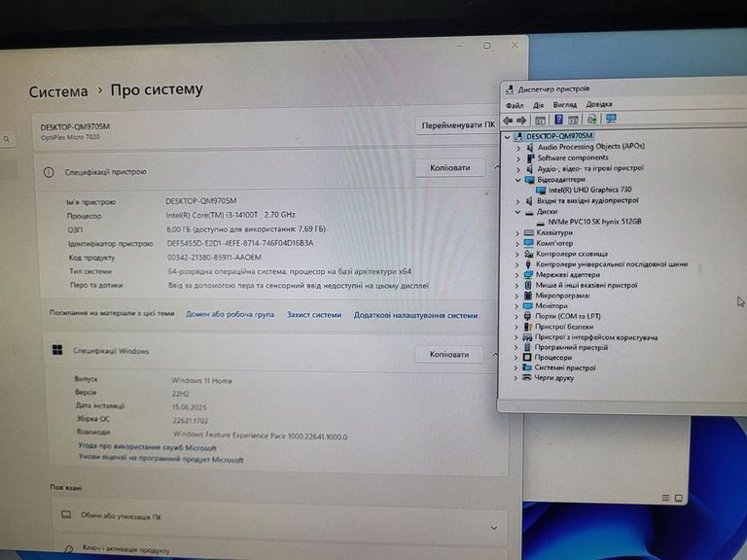The height and width of the screenshot is (560, 747).
Task: Open the Довідка menu in Device Manager
Action: pyautogui.click(x=599, y=104)
